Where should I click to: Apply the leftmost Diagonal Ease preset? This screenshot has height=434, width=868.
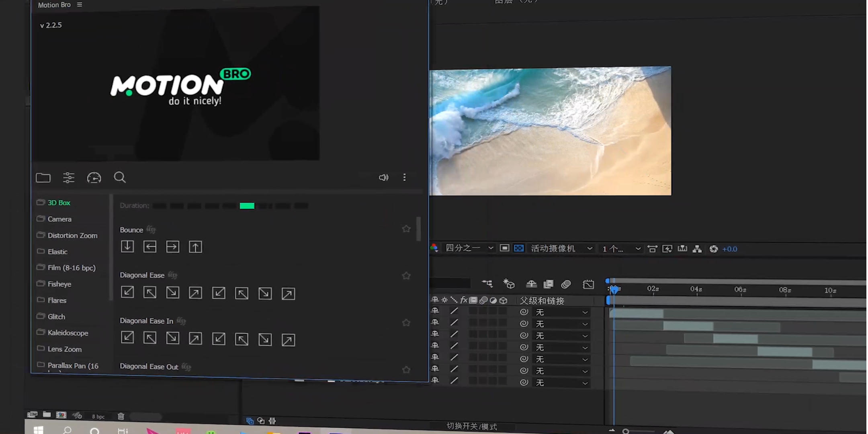pos(127,292)
